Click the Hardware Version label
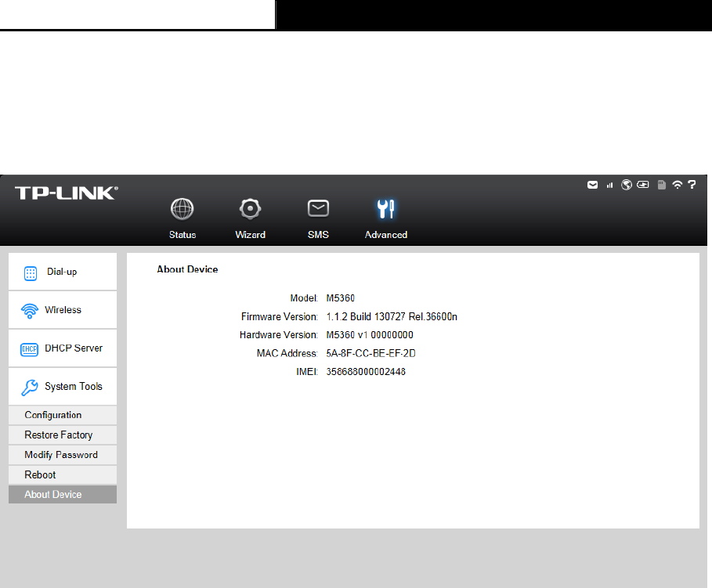The height and width of the screenshot is (588, 712). coord(279,335)
